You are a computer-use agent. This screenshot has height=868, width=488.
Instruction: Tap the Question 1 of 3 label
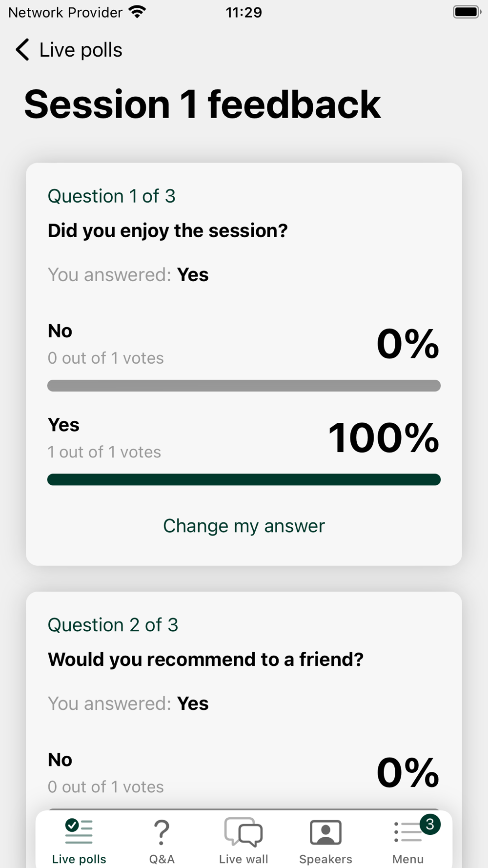click(111, 196)
